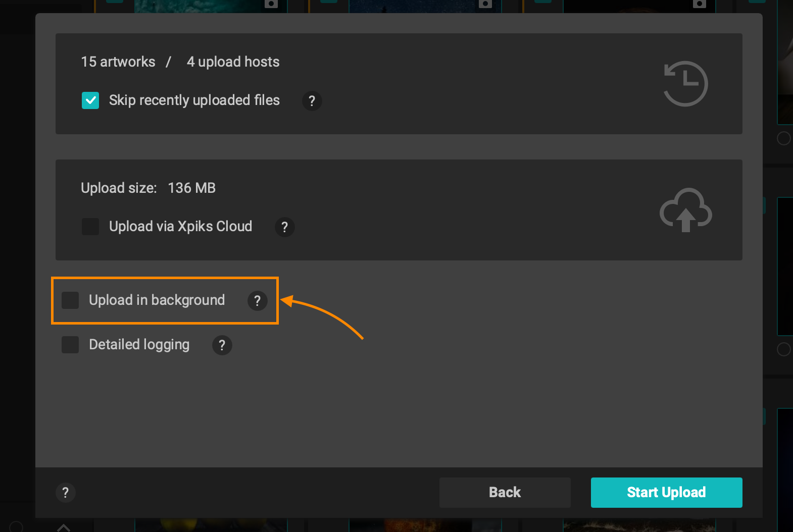The width and height of the screenshot is (793, 532).
Task: Click the '4 upload hosts' text
Action: pos(233,62)
